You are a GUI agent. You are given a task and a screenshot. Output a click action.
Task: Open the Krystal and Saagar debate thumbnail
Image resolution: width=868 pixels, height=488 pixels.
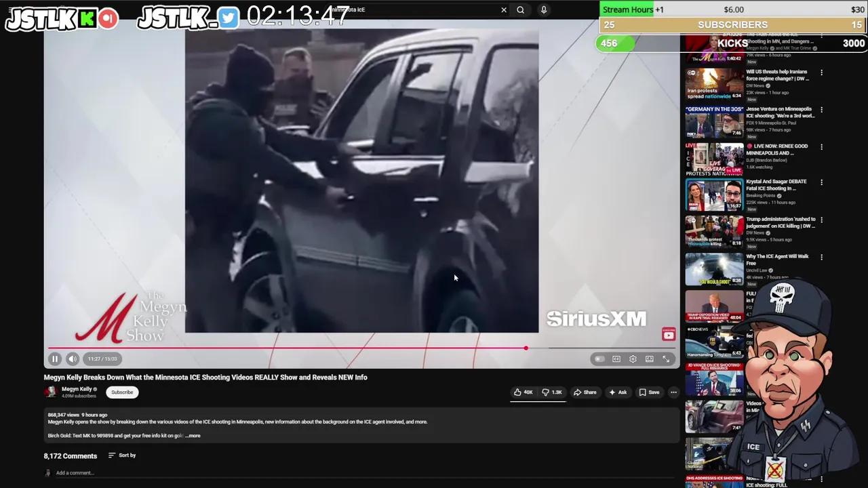tap(714, 196)
